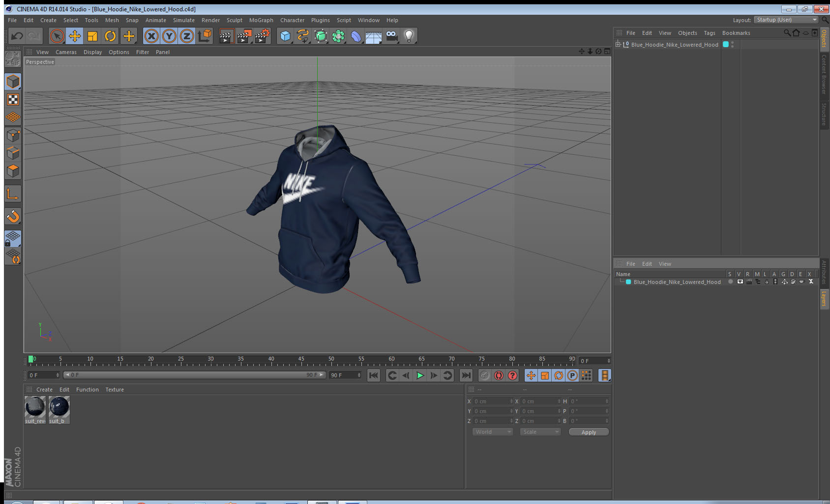Toggle the locked workplane
Viewport: 830px width, 504px height.
(x=13, y=239)
